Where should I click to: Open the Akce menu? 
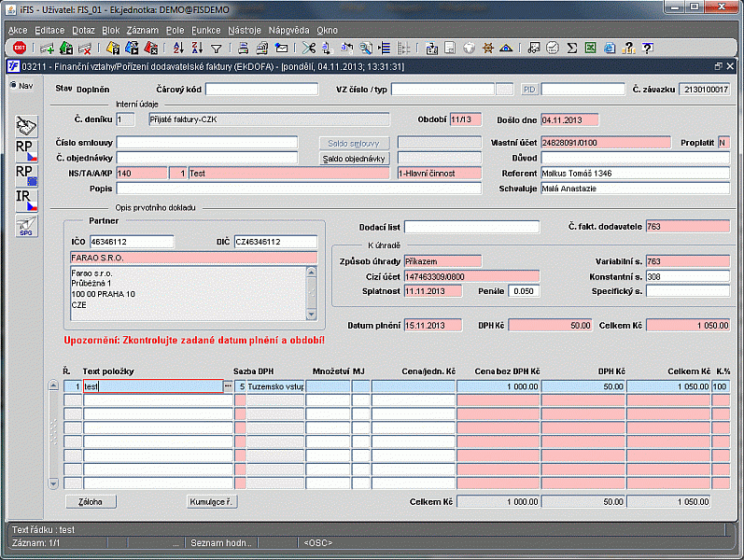[x=18, y=30]
